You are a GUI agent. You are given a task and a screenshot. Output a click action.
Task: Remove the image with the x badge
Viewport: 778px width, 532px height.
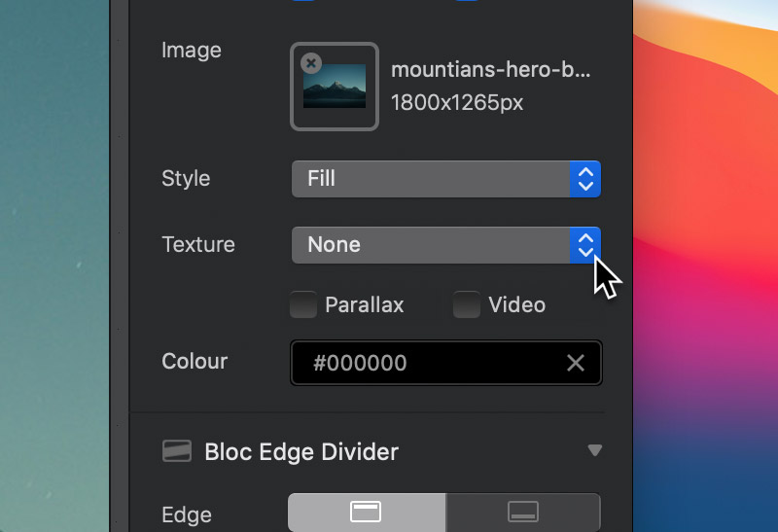pos(311,63)
